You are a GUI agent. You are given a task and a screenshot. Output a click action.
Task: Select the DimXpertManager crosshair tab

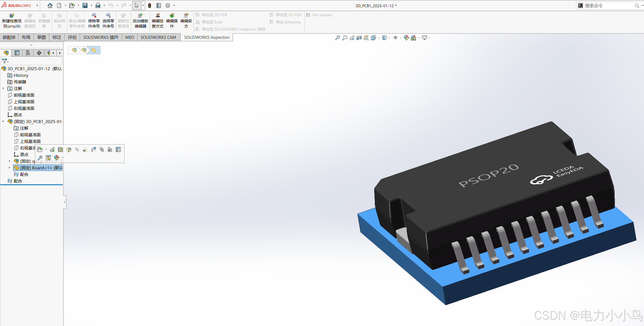39,53
